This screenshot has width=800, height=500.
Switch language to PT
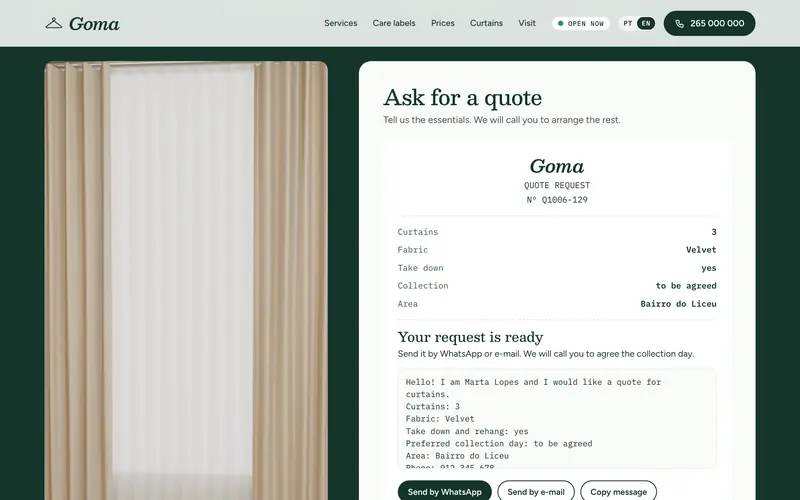click(628, 23)
